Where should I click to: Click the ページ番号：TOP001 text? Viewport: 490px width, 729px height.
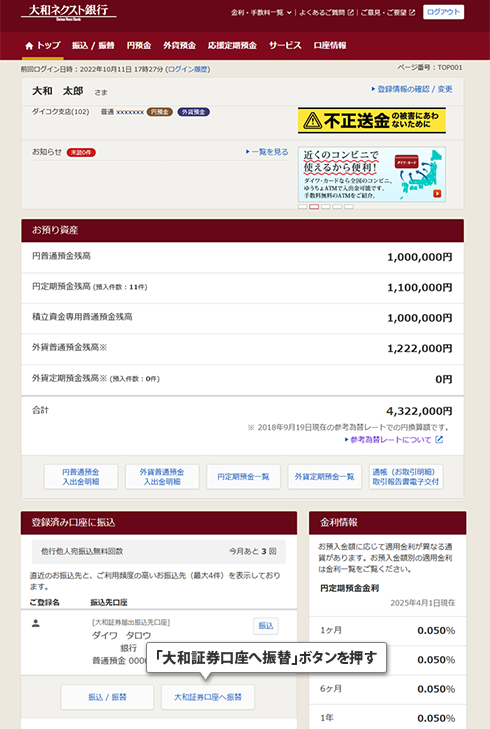430,67
